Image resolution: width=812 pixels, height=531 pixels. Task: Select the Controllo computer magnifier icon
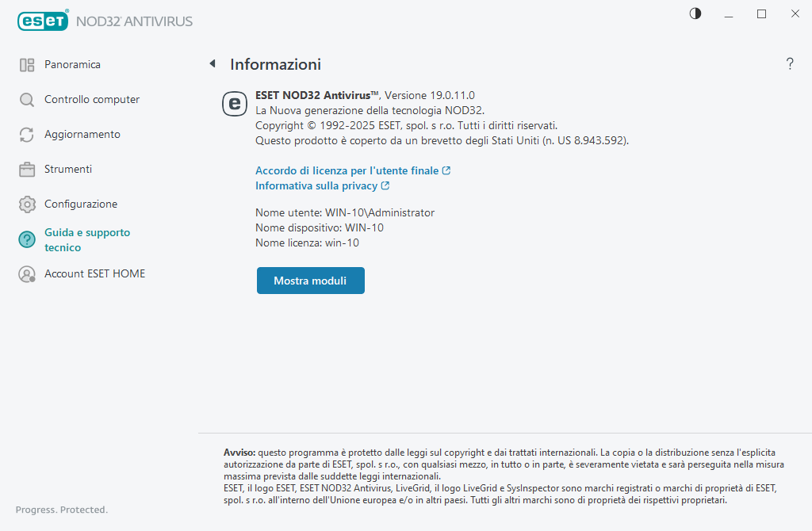point(26,99)
